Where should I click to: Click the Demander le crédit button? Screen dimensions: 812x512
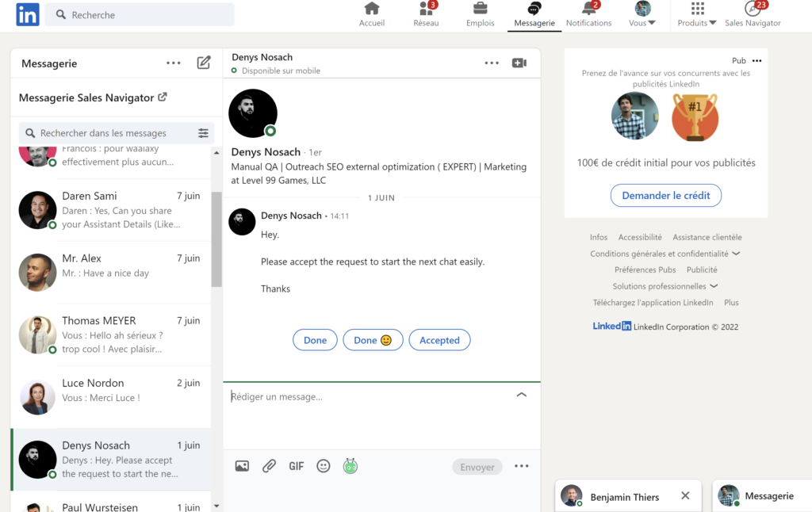coord(665,195)
